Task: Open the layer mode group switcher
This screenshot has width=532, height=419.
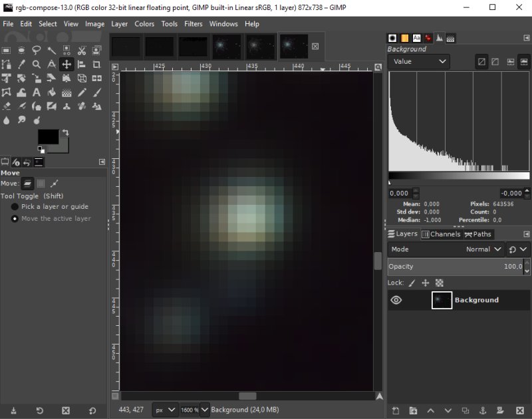Action: [518, 249]
